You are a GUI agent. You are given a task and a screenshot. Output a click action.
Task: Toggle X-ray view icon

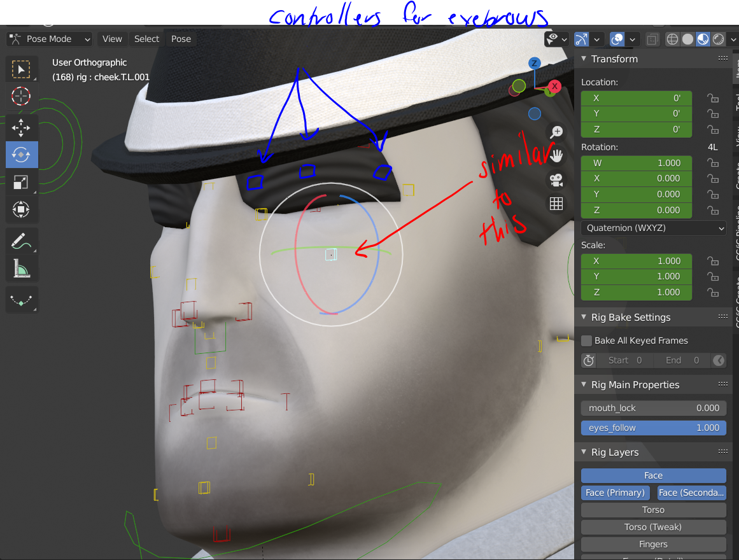(652, 39)
